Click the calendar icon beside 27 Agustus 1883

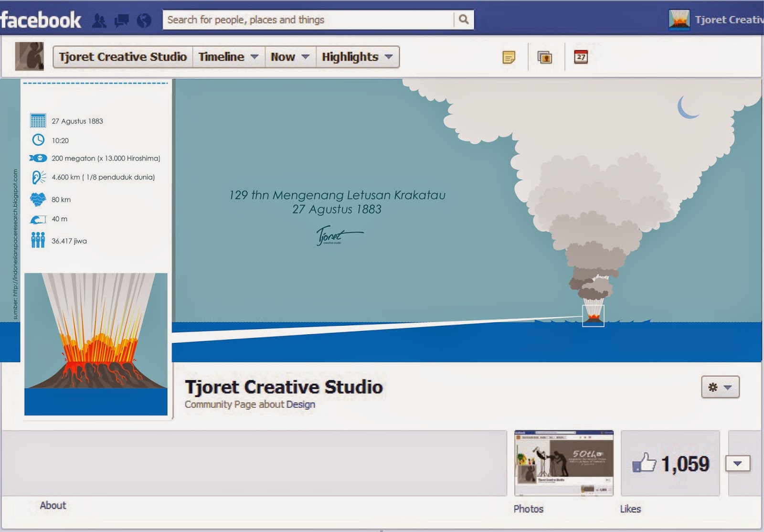pyautogui.click(x=38, y=120)
